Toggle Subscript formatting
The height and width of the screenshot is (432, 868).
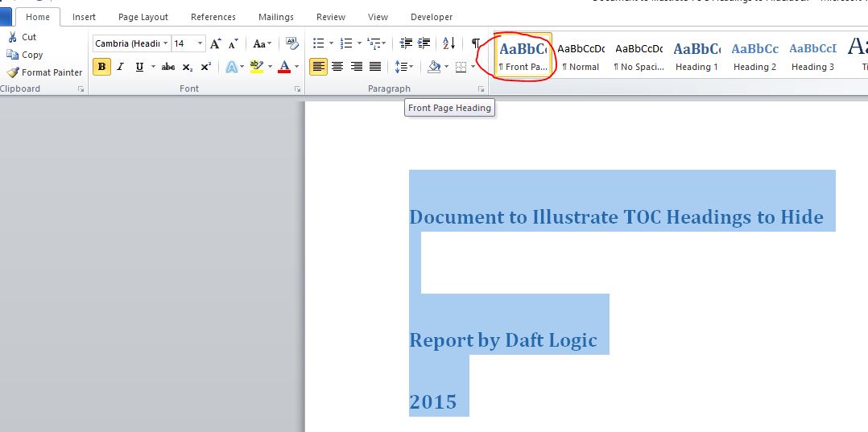pos(188,67)
